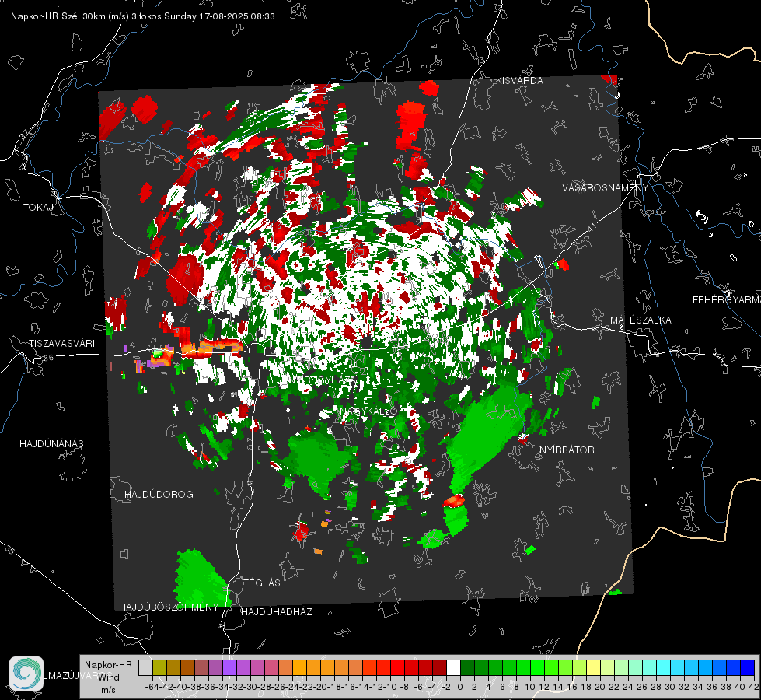The width and height of the screenshot is (761, 700).
Task: Pick the white swatch in the wind legend
Action: (x=453, y=668)
